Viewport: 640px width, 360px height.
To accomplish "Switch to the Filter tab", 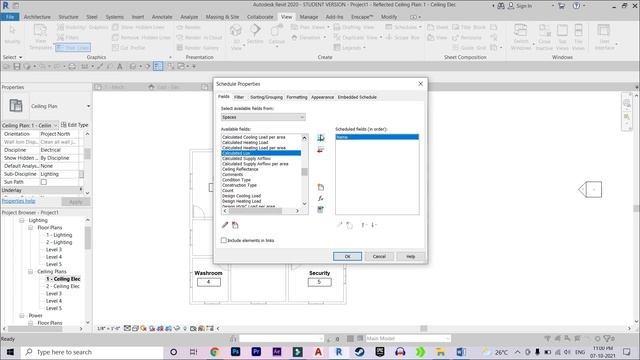I will pos(239,97).
